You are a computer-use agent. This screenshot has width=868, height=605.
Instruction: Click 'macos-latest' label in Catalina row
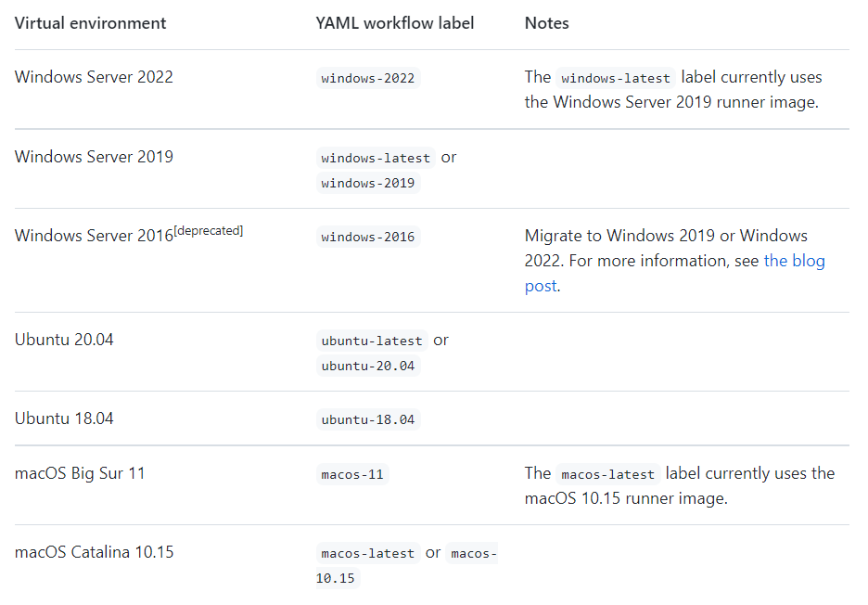click(368, 553)
